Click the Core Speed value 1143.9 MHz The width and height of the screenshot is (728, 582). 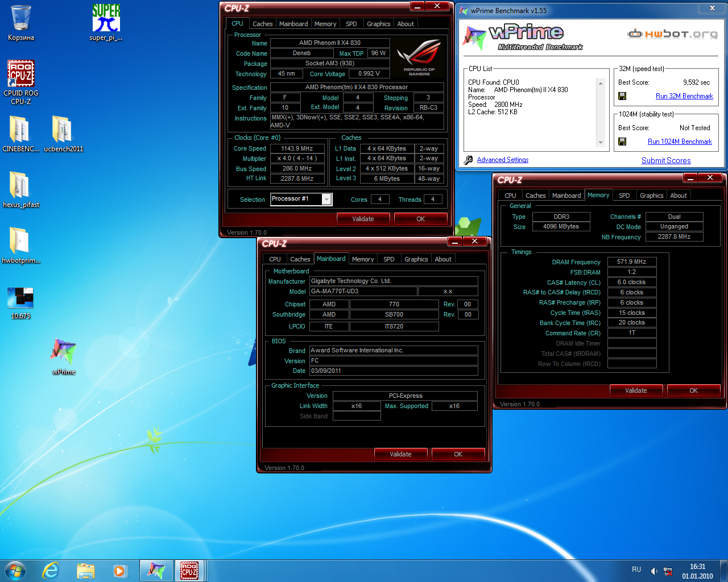(297, 148)
